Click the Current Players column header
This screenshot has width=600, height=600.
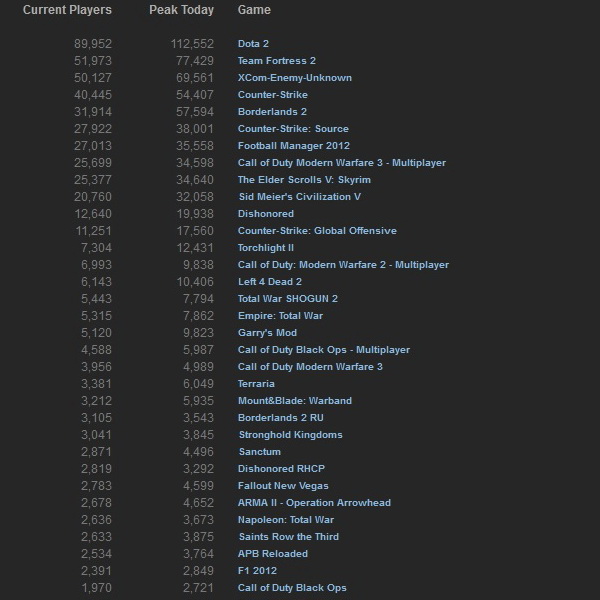67,10
